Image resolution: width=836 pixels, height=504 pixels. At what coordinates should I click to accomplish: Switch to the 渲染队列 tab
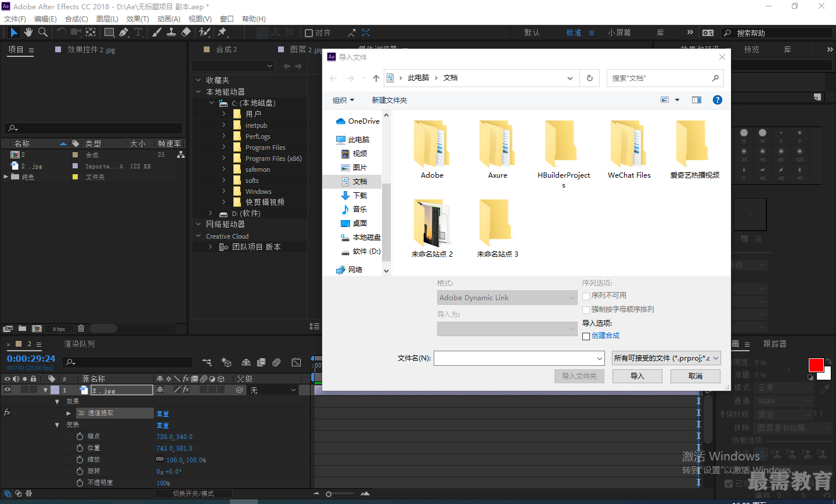(x=79, y=344)
